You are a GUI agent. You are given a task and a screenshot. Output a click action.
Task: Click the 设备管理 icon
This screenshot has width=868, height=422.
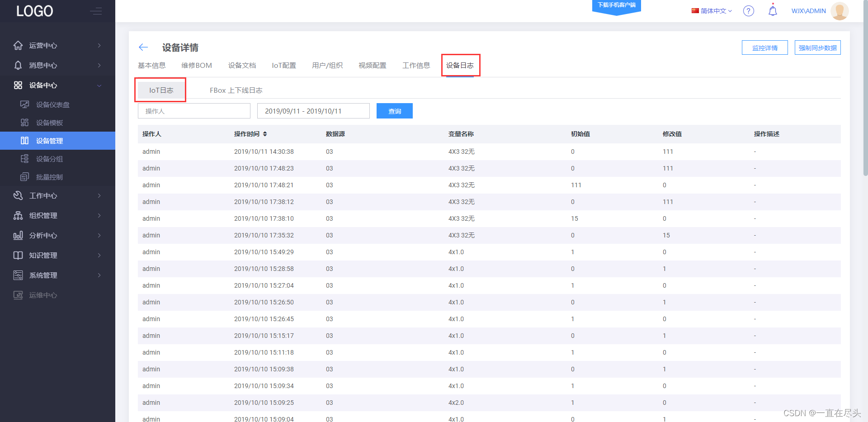(25, 141)
